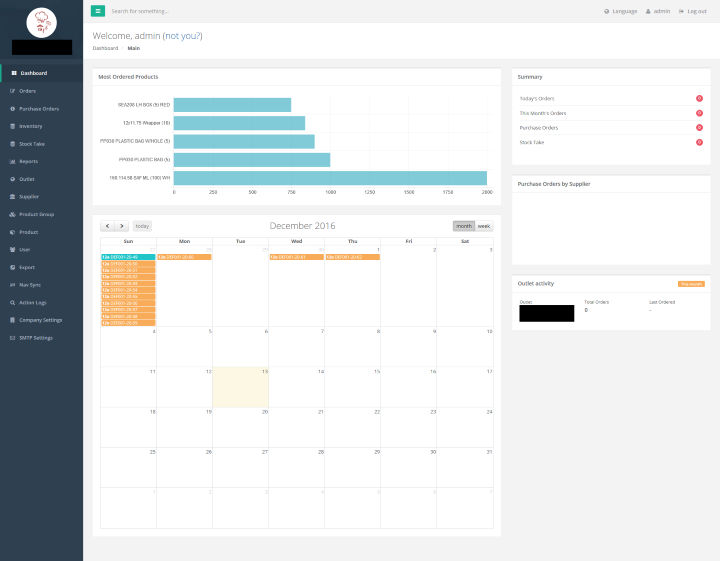The image size is (720, 561).
Task: Click the Reports chart icon in the sidebar
Action: (x=12, y=161)
